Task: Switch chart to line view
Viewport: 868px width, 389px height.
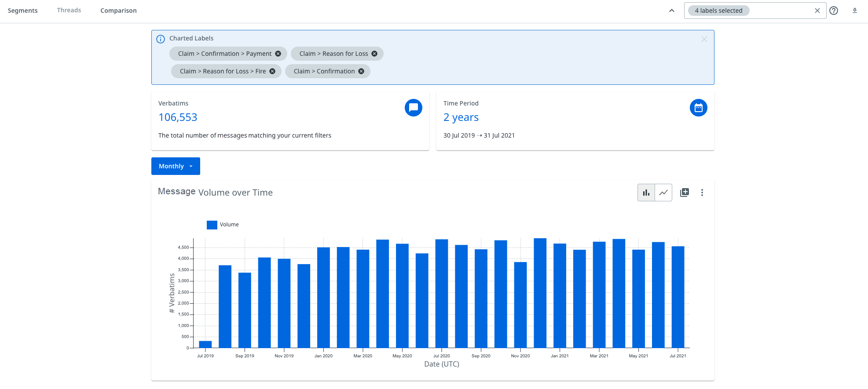Action: coord(663,193)
